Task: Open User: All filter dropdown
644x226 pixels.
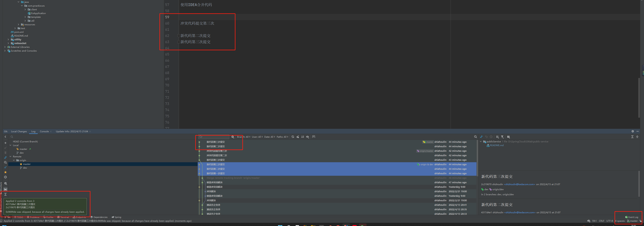Action: pos(257,137)
